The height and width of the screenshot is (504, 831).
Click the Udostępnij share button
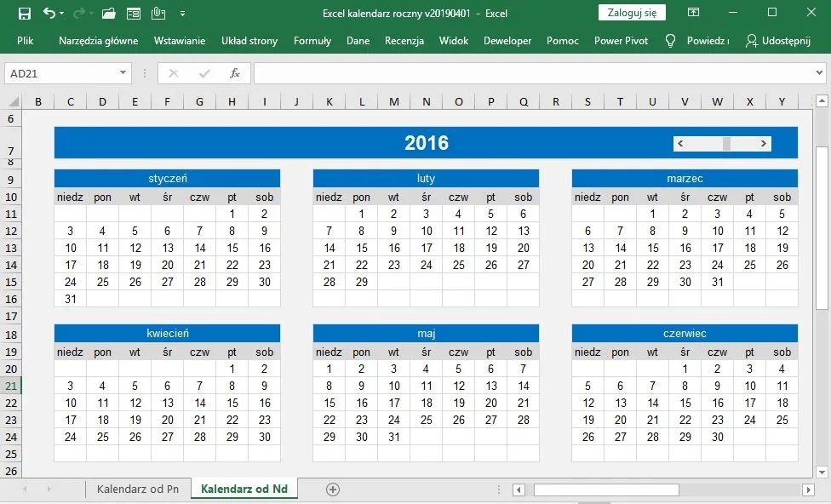pos(777,41)
